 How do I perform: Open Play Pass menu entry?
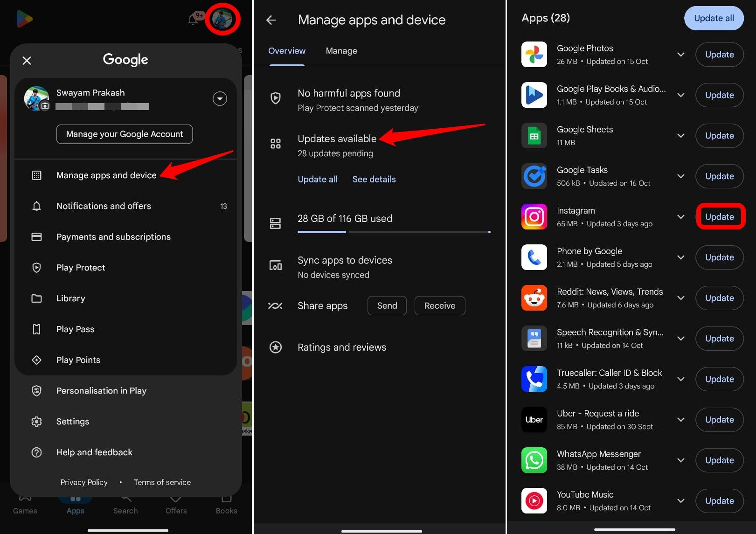pyautogui.click(x=126, y=329)
